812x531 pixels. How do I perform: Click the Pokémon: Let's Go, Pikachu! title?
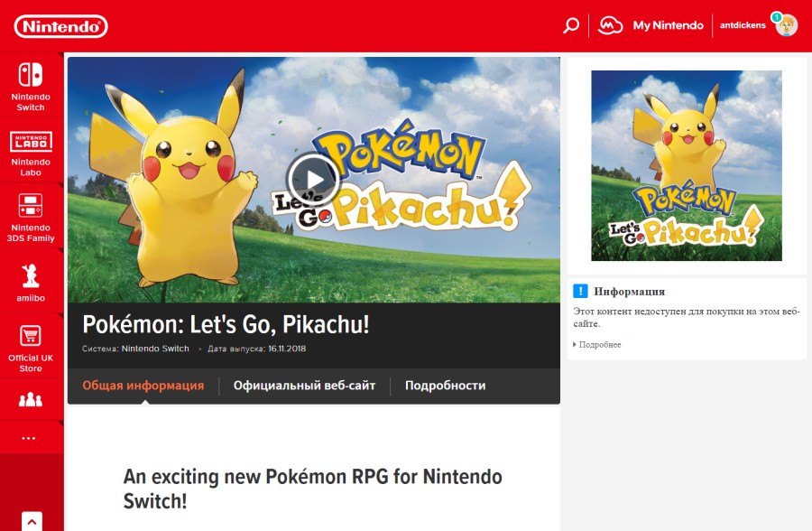tap(226, 325)
